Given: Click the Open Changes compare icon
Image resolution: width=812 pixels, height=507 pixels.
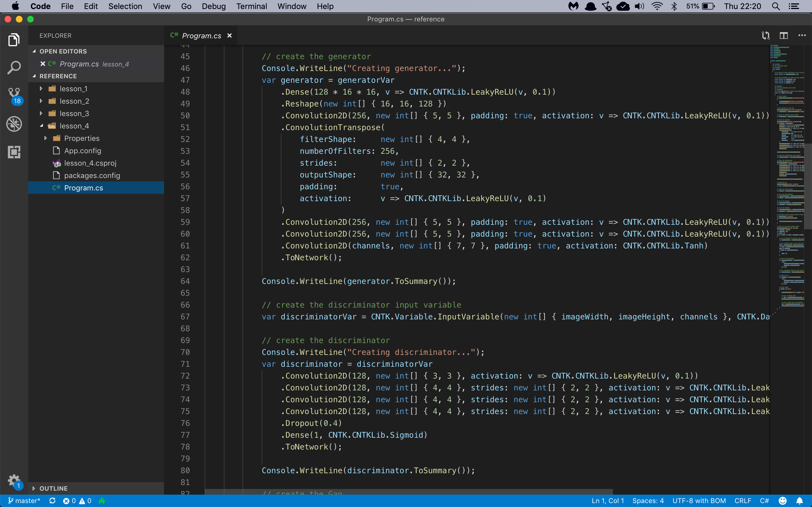Looking at the screenshot, I should coord(765,35).
